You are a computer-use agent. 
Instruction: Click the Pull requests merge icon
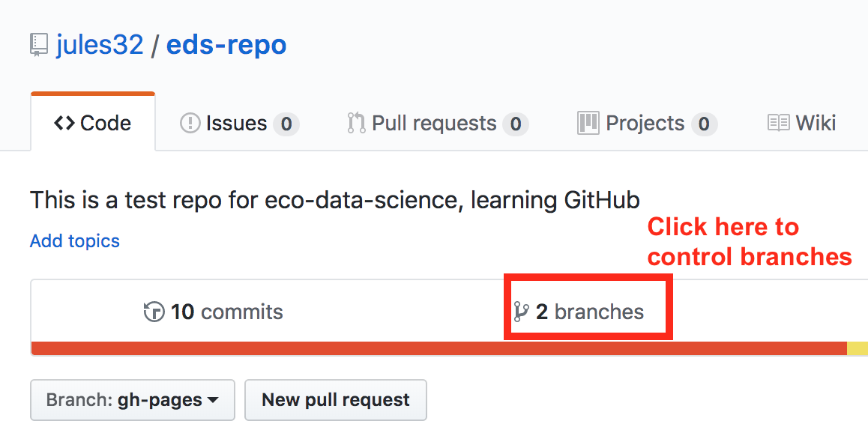[x=357, y=123]
